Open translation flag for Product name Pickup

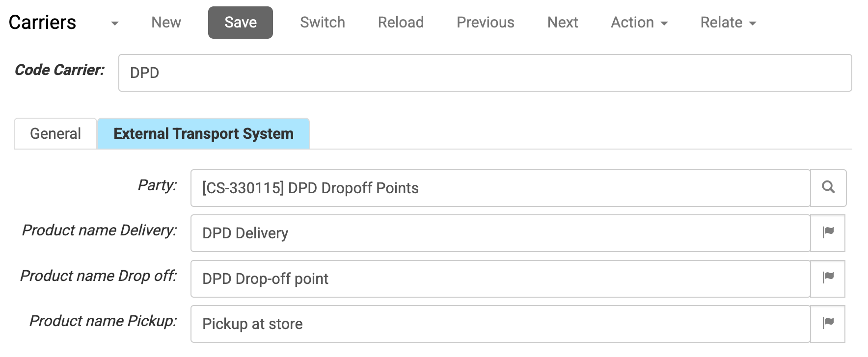click(x=828, y=324)
